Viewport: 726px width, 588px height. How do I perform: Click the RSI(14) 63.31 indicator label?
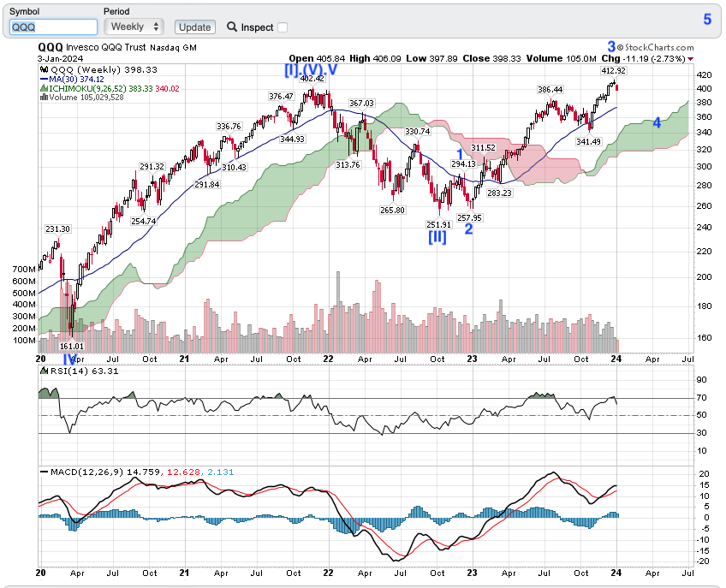pos(80,371)
